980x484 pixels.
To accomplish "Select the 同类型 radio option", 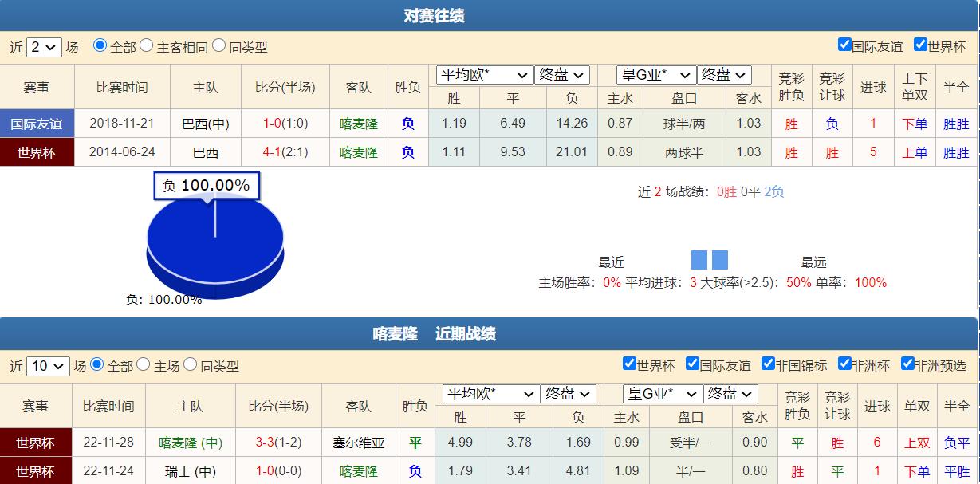I will tap(220, 47).
